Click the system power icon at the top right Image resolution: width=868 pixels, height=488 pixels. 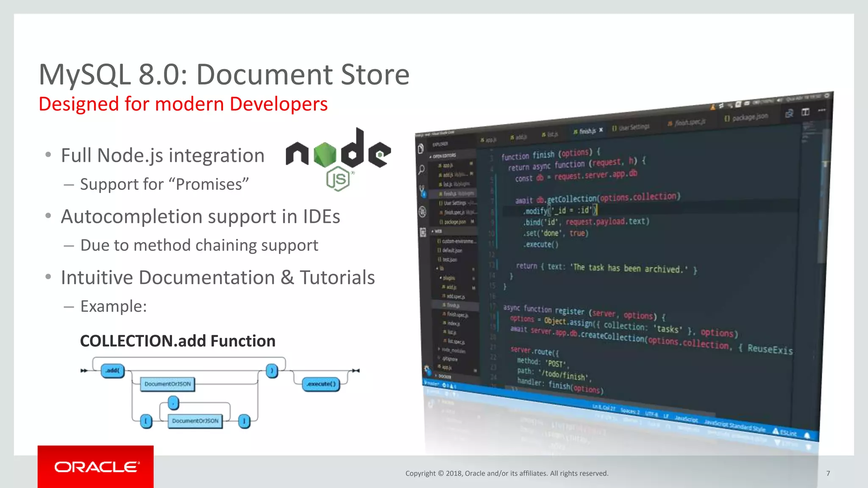click(827, 96)
